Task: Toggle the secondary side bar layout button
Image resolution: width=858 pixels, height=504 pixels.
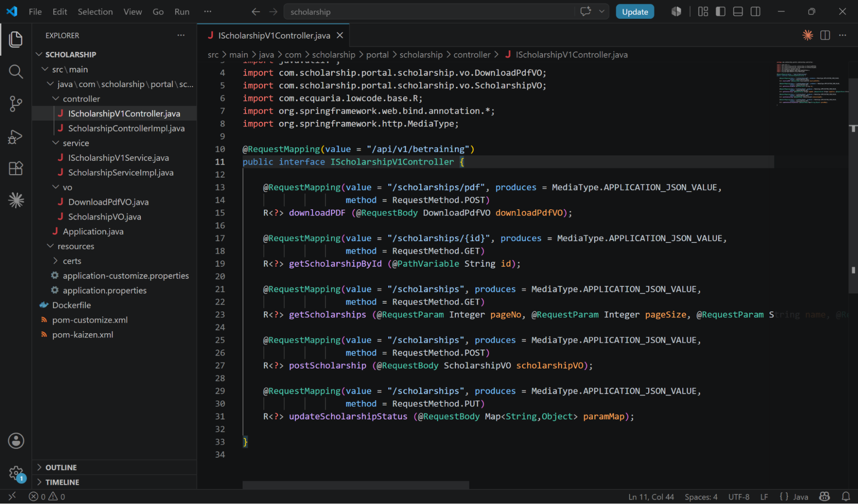Action: pos(755,12)
